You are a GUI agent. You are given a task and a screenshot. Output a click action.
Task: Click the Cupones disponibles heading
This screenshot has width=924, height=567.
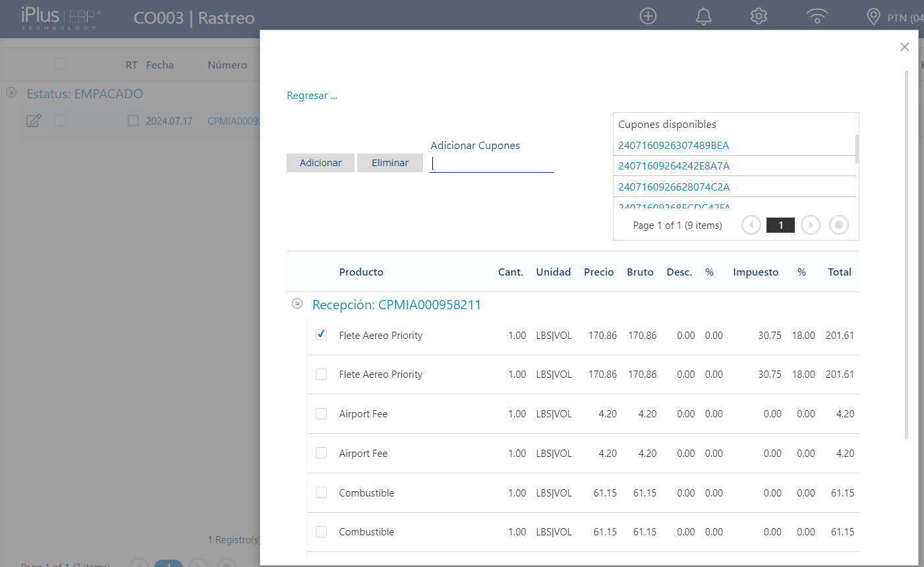pos(667,124)
